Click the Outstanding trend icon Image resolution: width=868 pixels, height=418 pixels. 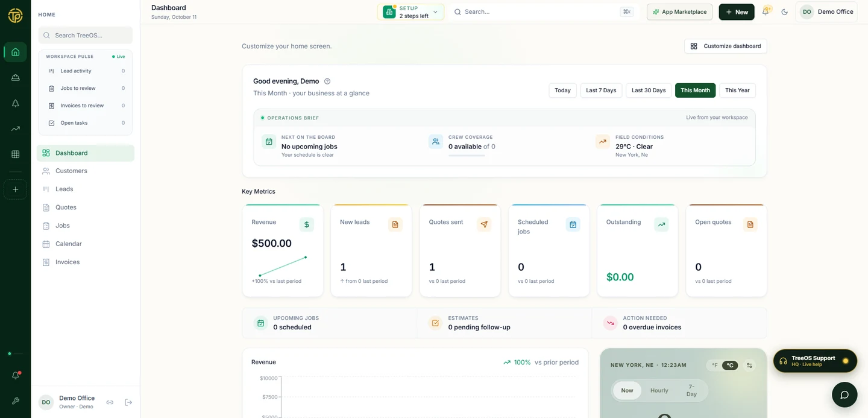click(662, 224)
